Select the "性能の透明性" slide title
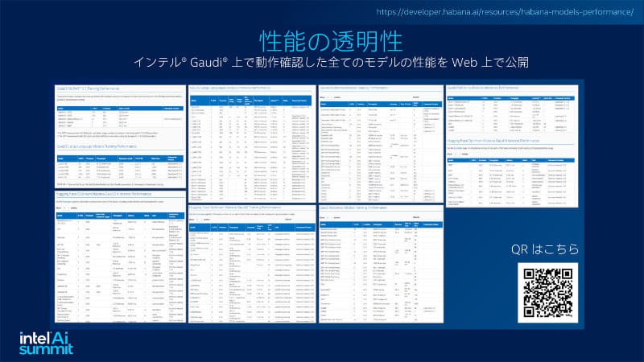 click(331, 41)
